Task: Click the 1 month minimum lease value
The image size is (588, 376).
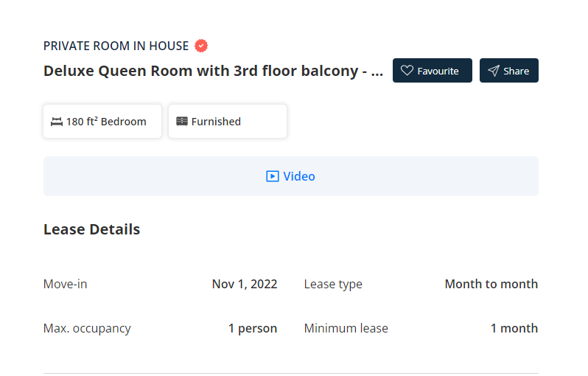Action: click(x=514, y=328)
